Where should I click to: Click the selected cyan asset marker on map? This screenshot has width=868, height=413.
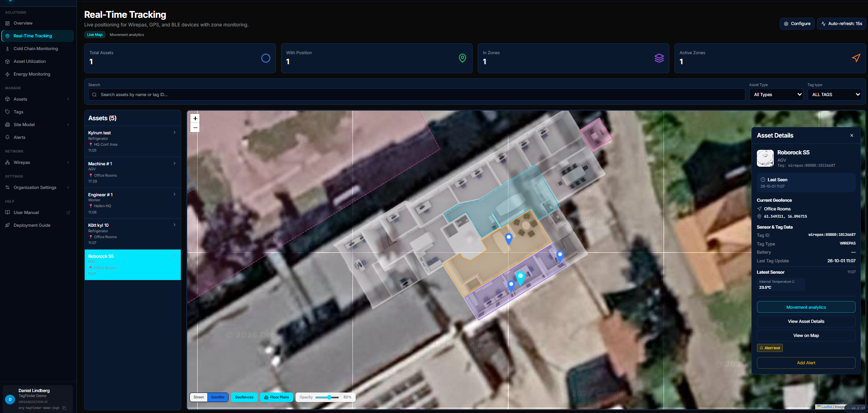click(520, 278)
